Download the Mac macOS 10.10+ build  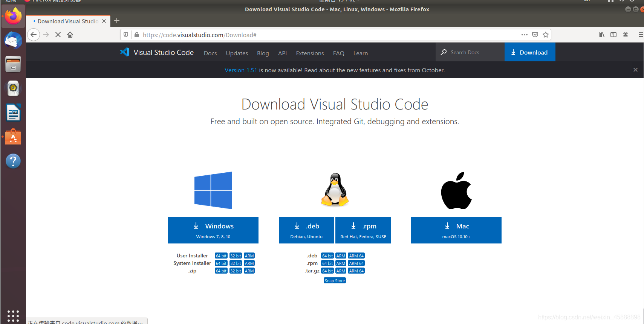click(x=456, y=230)
